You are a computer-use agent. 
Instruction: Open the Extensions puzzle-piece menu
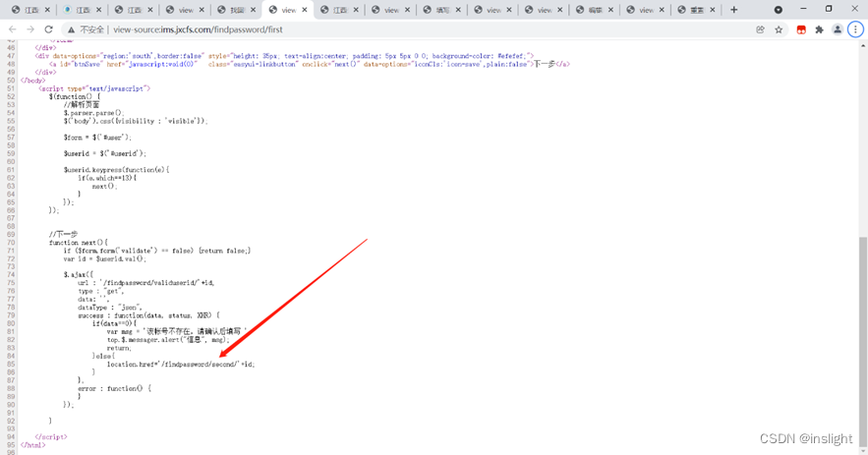click(819, 29)
